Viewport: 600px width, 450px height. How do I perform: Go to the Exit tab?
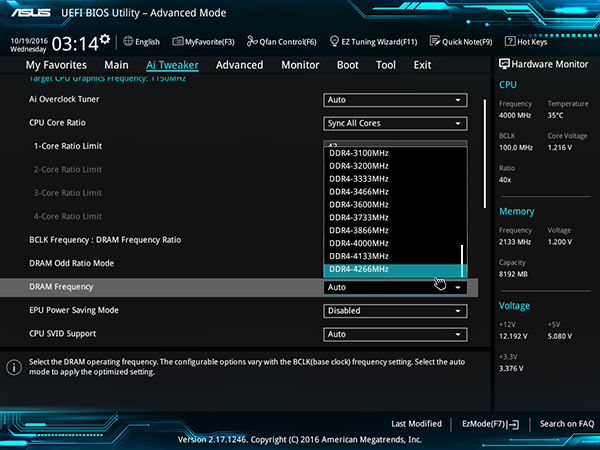click(x=422, y=65)
